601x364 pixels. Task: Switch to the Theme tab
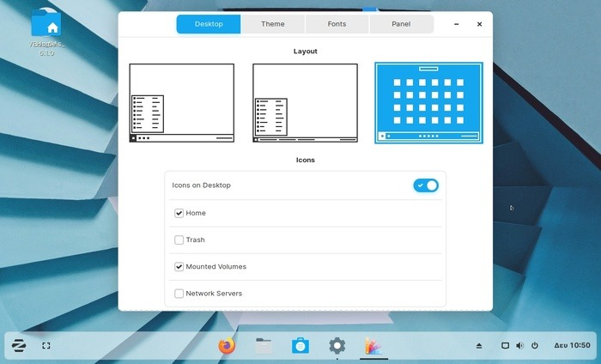[x=273, y=24]
